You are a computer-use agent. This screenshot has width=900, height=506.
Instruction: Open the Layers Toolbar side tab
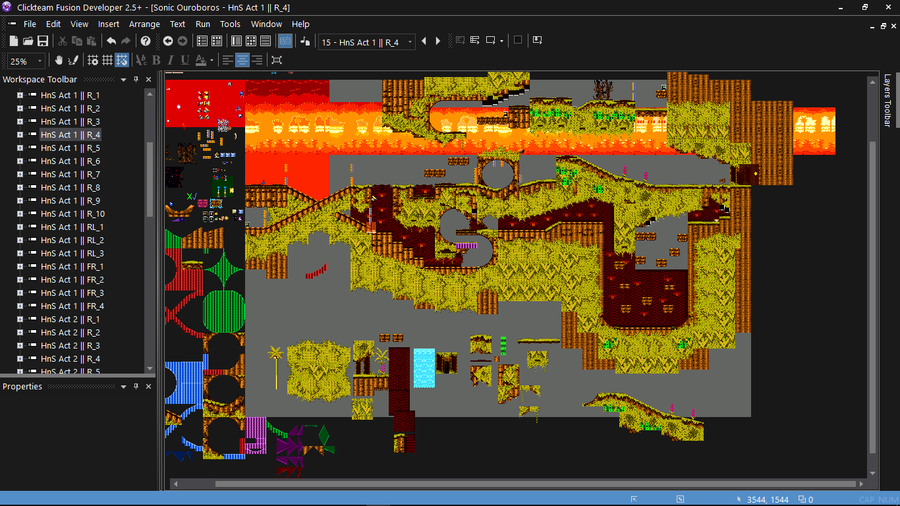[x=887, y=100]
